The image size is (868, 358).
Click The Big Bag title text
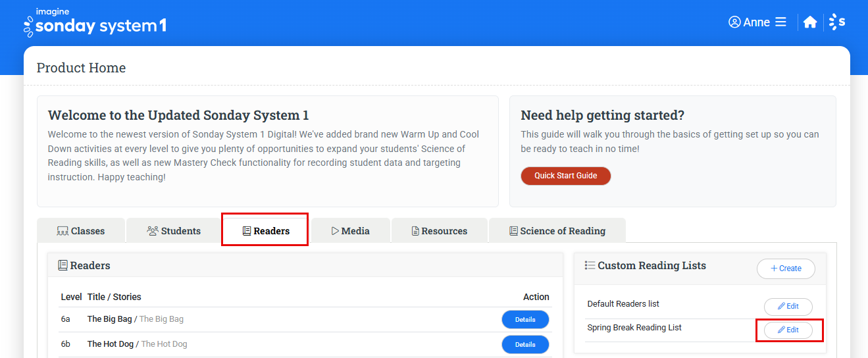pyautogui.click(x=109, y=319)
